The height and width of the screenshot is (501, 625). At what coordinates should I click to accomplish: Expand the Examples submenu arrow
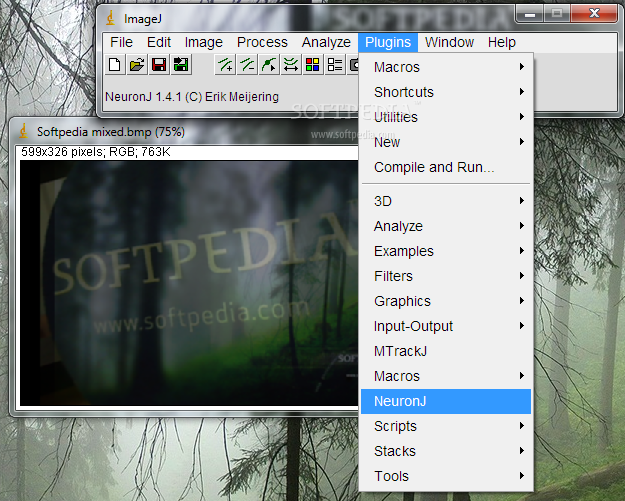point(522,251)
